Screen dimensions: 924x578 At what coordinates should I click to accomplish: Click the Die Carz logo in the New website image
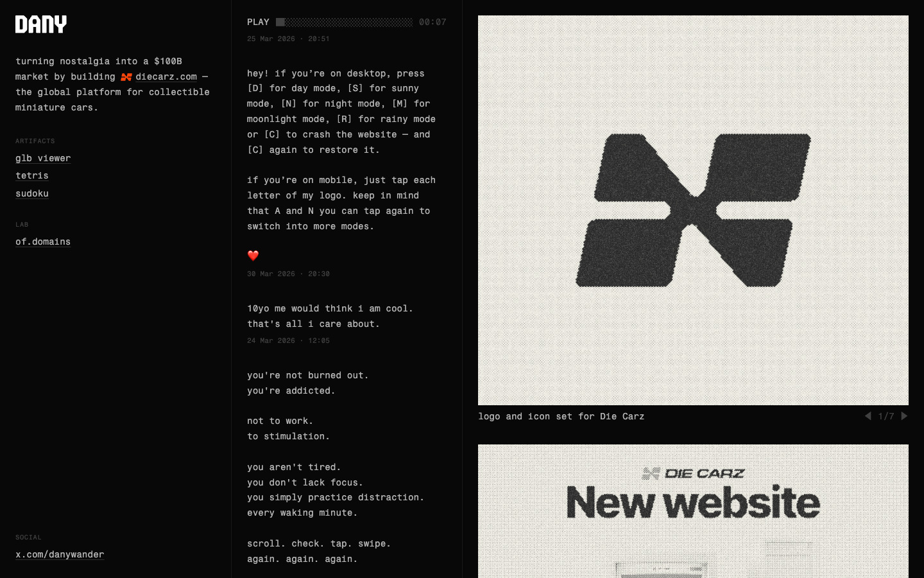click(x=694, y=474)
